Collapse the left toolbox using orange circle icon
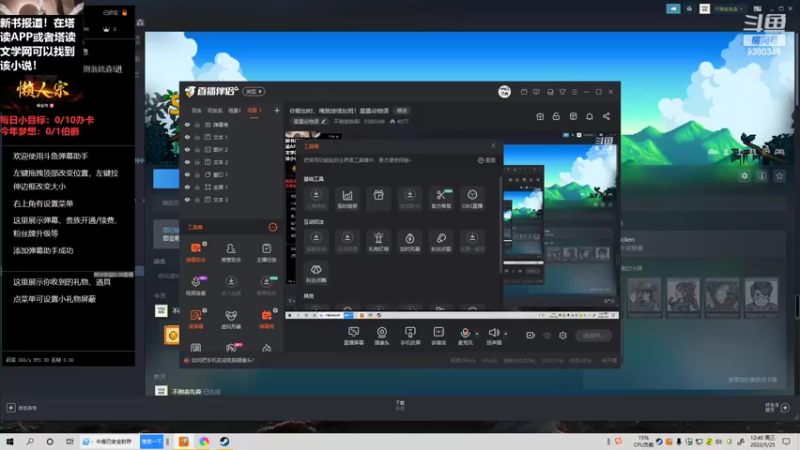Image resolution: width=800 pixels, height=450 pixels. tap(273, 227)
